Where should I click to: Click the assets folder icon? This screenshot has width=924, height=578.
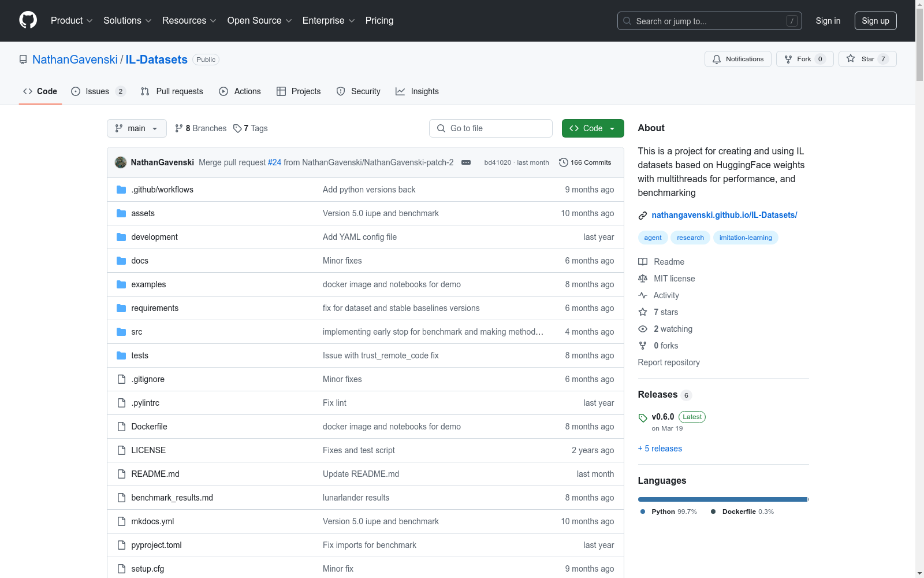click(121, 213)
